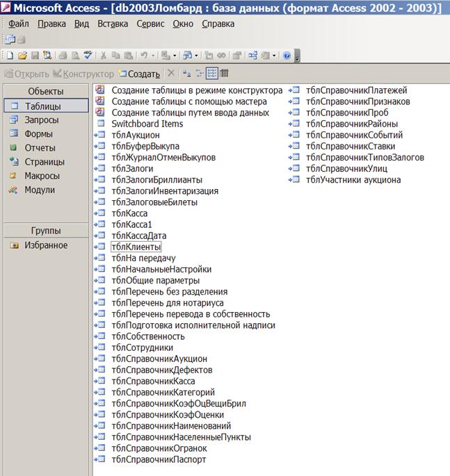Click the script editor chain icon

[x=221, y=56]
